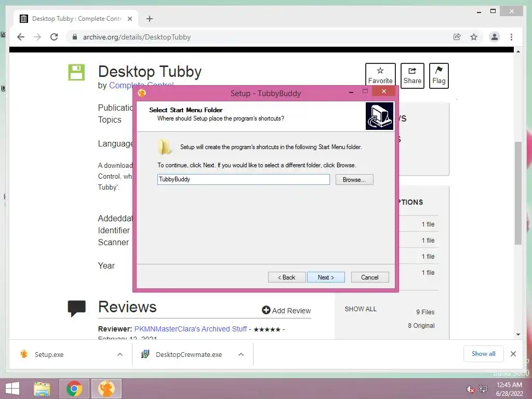
Task: Bookmark this page with the star
Action: click(x=474, y=37)
